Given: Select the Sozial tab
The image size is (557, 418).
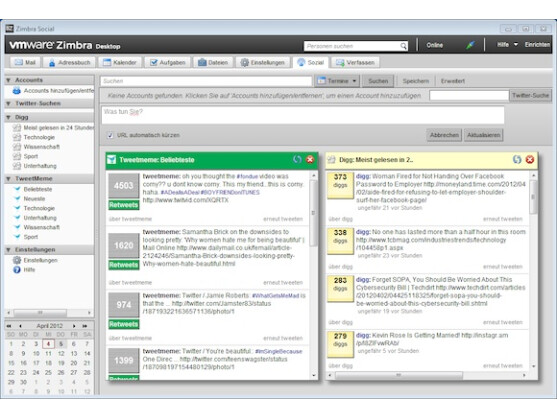Looking at the screenshot, I should click(311, 63).
